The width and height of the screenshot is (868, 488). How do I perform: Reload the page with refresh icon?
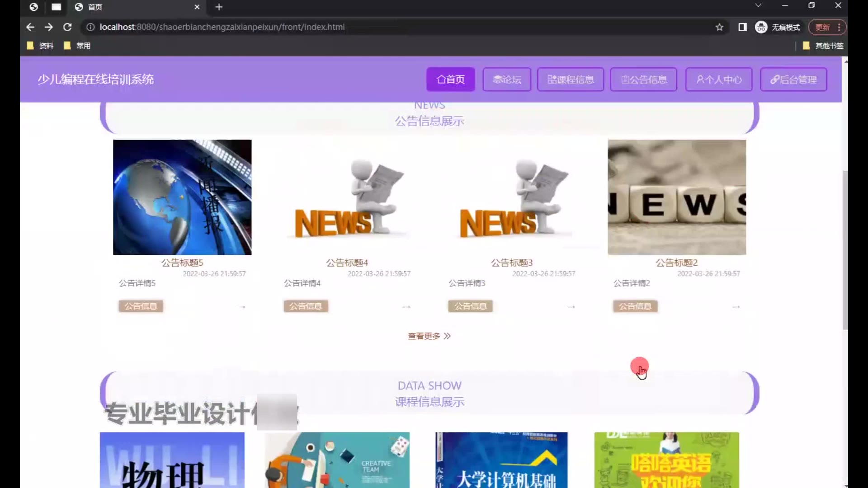(x=67, y=27)
